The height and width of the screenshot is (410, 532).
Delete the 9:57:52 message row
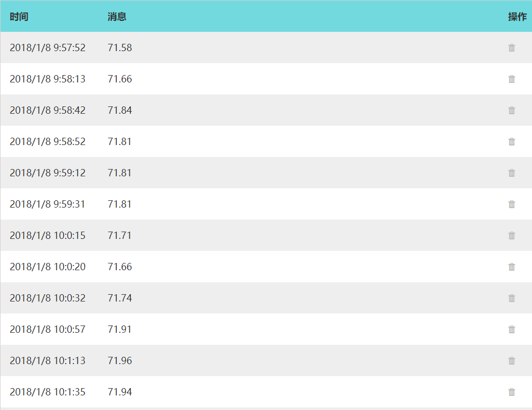(512, 47)
